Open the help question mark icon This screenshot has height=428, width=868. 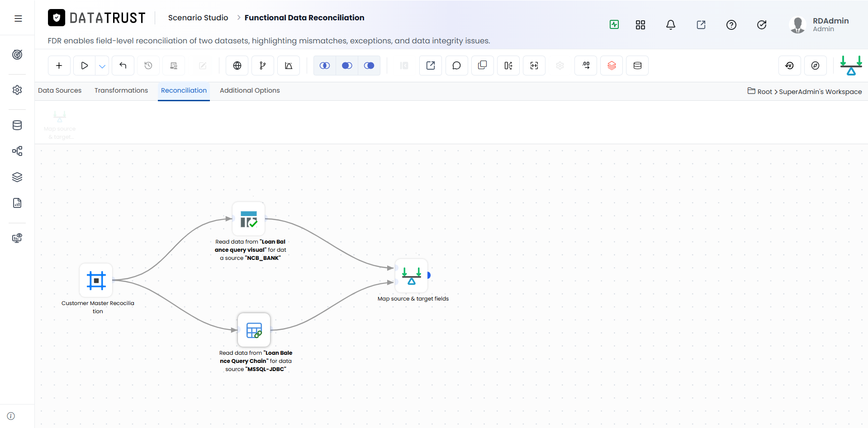coord(731,25)
